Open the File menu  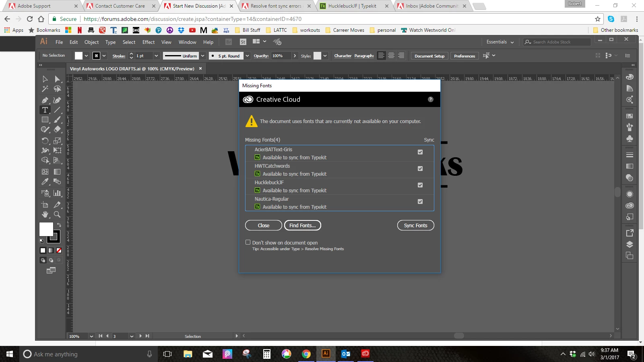coord(59,42)
